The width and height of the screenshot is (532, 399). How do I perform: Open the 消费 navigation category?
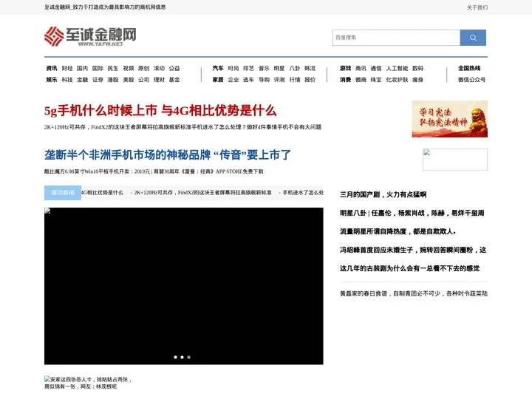point(345,80)
